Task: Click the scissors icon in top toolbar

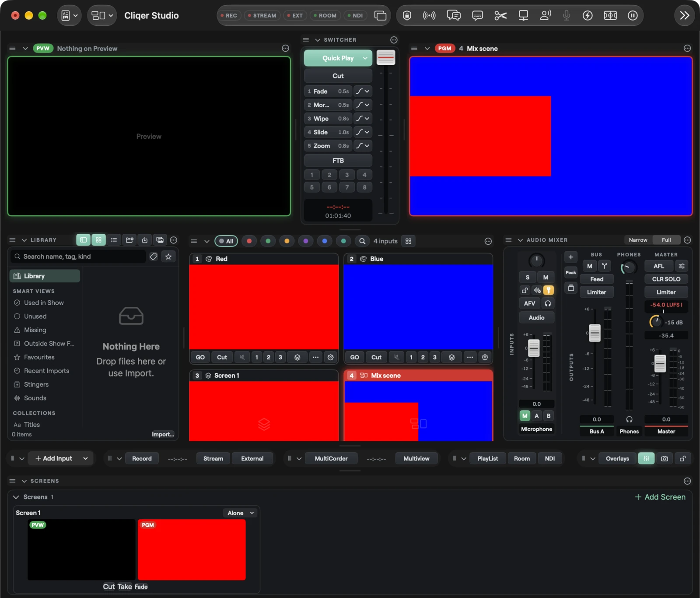Action: [500, 16]
